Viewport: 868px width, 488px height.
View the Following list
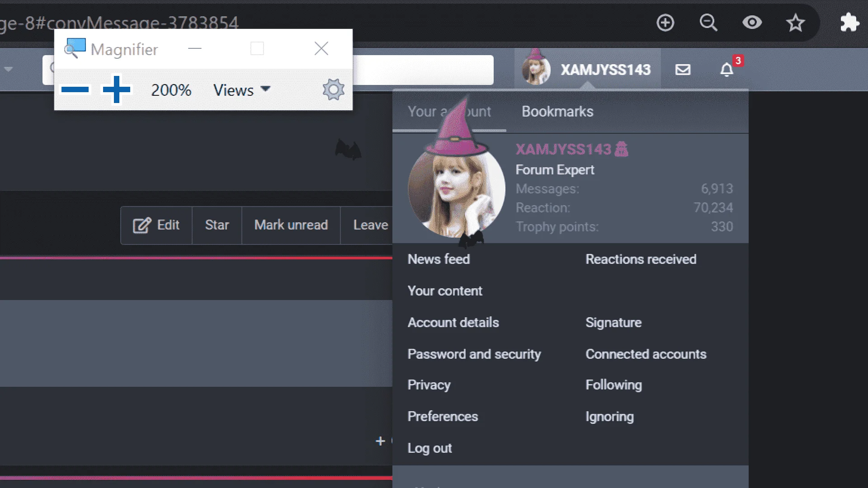coord(613,385)
